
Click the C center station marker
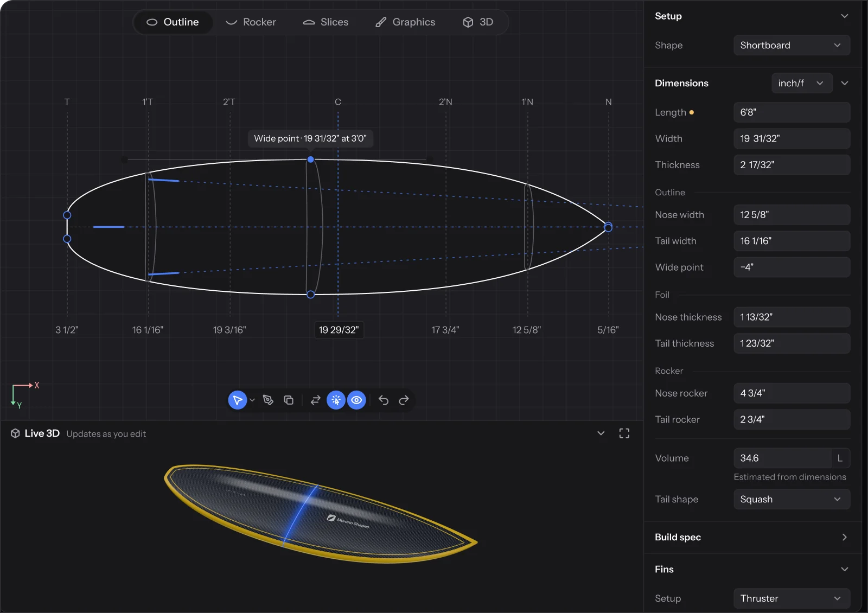click(338, 102)
